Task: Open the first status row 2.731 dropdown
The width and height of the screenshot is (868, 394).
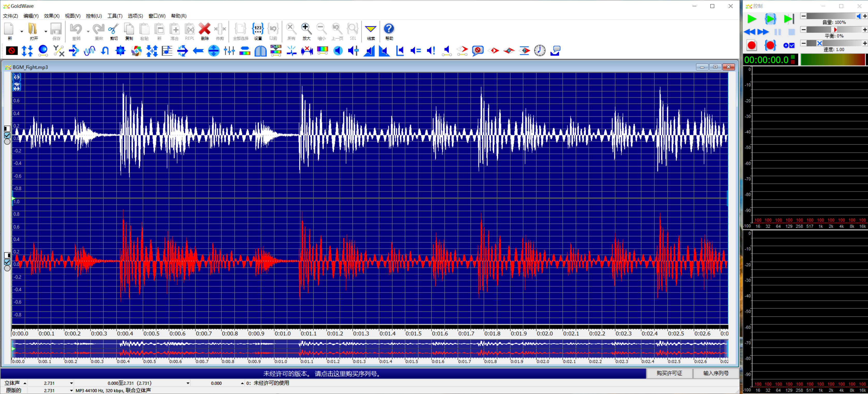Action: pyautogui.click(x=71, y=383)
